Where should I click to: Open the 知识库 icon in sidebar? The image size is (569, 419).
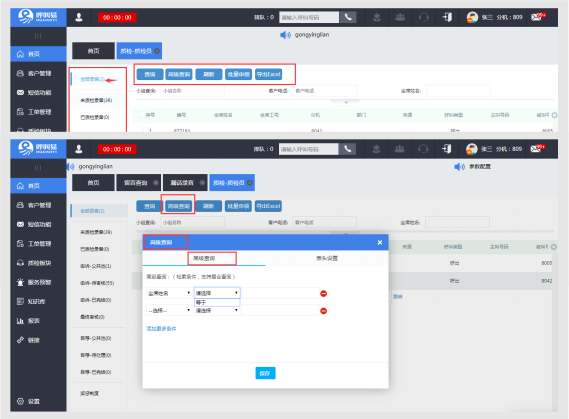20,301
